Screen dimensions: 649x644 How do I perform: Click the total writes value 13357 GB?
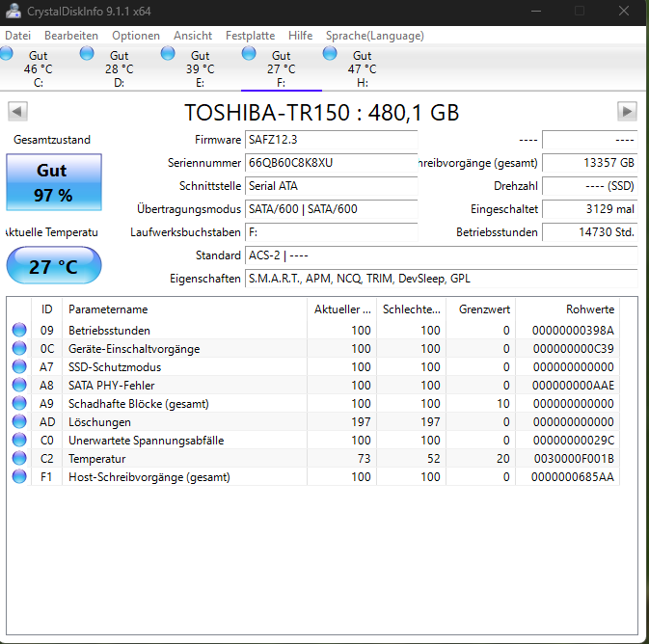point(590,163)
